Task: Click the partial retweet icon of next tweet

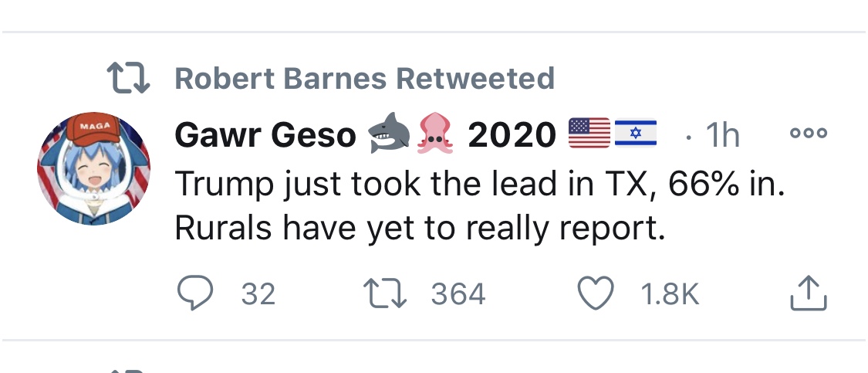Action: tap(128, 371)
